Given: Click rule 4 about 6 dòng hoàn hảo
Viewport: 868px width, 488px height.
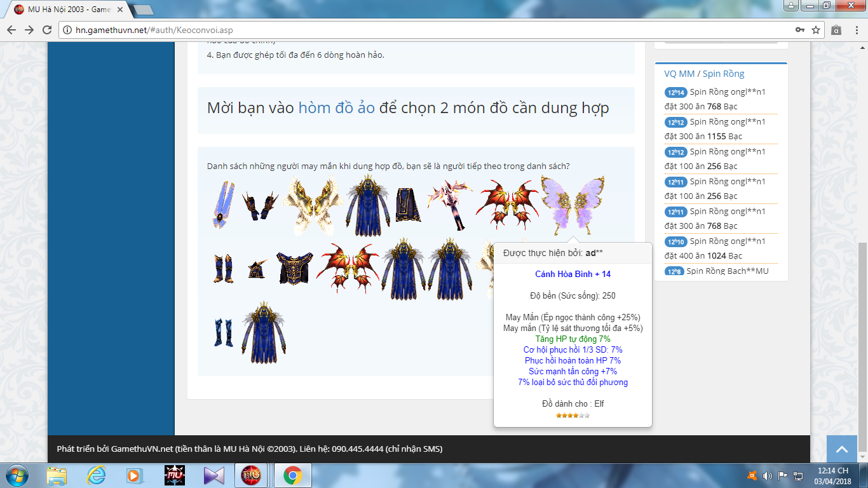Looking at the screenshot, I should [295, 55].
